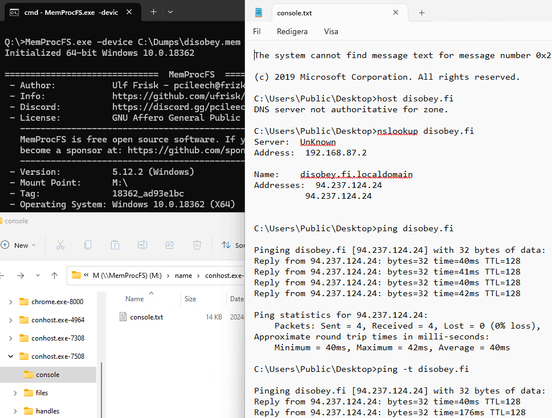Go up one folder with the Up arrow
The height and width of the screenshot is (418, 552).
(x=54, y=275)
